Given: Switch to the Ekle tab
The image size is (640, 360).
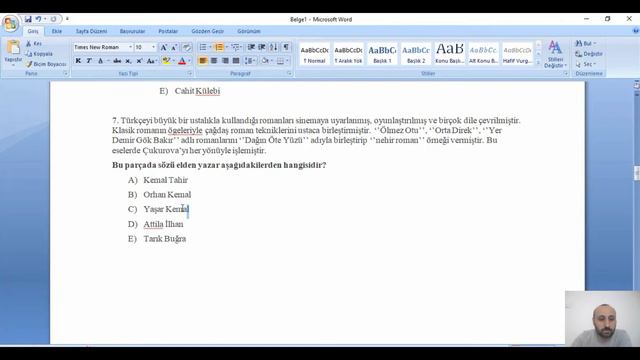Looking at the screenshot, I should click(57, 31).
